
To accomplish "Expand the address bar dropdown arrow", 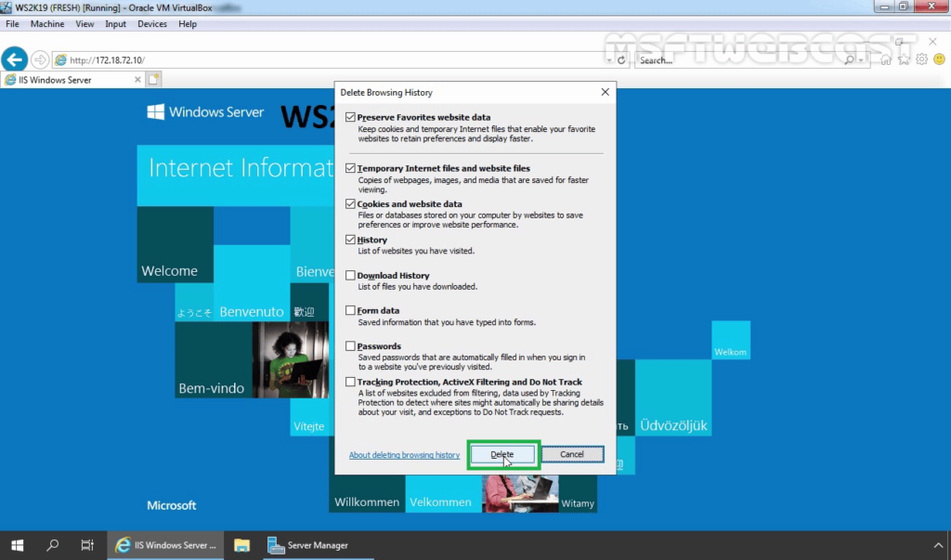I will [609, 60].
